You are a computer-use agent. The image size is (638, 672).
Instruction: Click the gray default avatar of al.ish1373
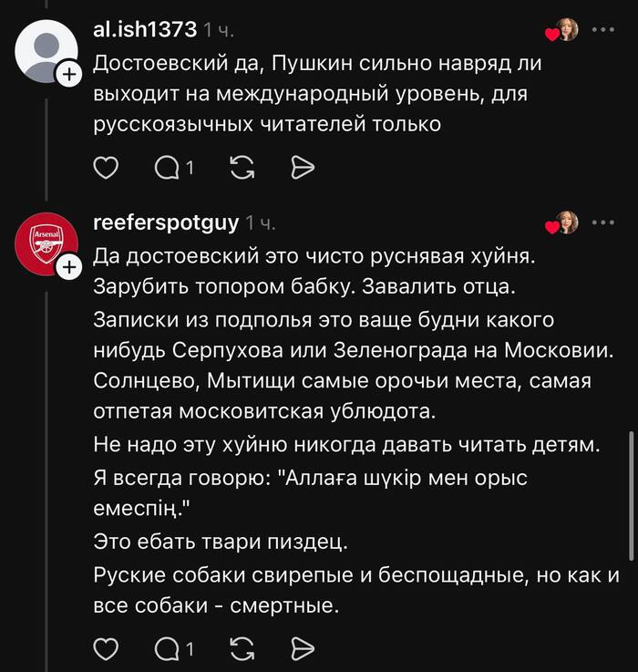tap(46, 52)
